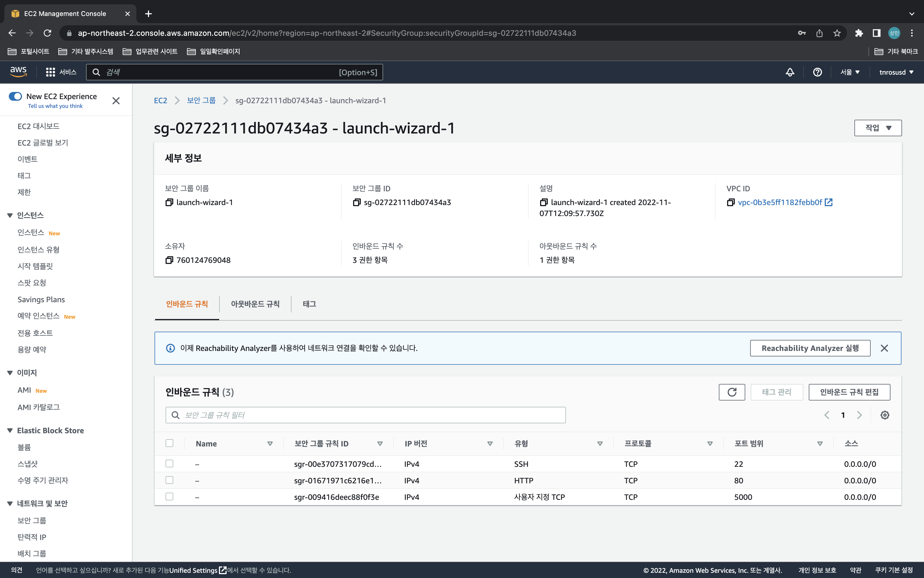Copy the VPC ID
The height and width of the screenshot is (578, 924).
[x=731, y=202]
